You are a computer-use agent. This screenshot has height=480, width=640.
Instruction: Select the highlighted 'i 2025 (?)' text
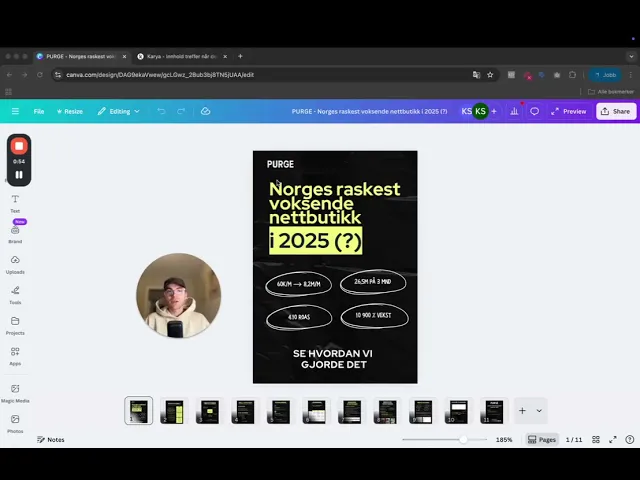[316, 241]
